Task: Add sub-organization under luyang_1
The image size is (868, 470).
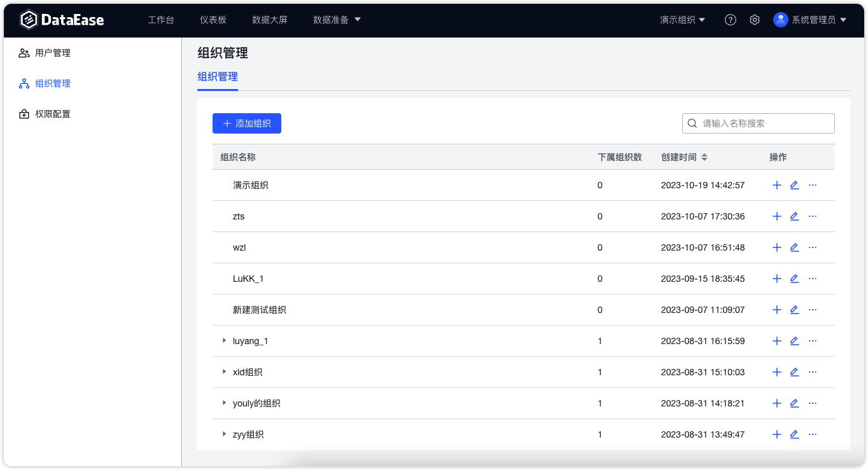Action: [x=776, y=341]
